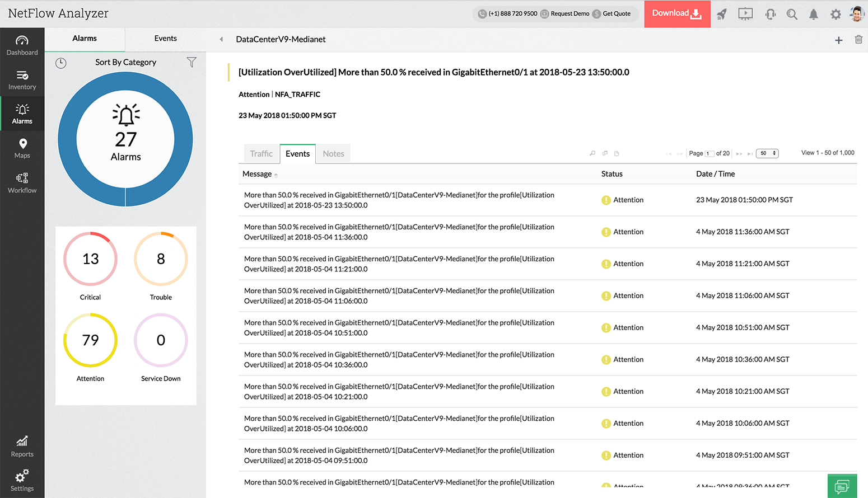
Task: Sort table by Message column arrow
Action: (x=276, y=175)
